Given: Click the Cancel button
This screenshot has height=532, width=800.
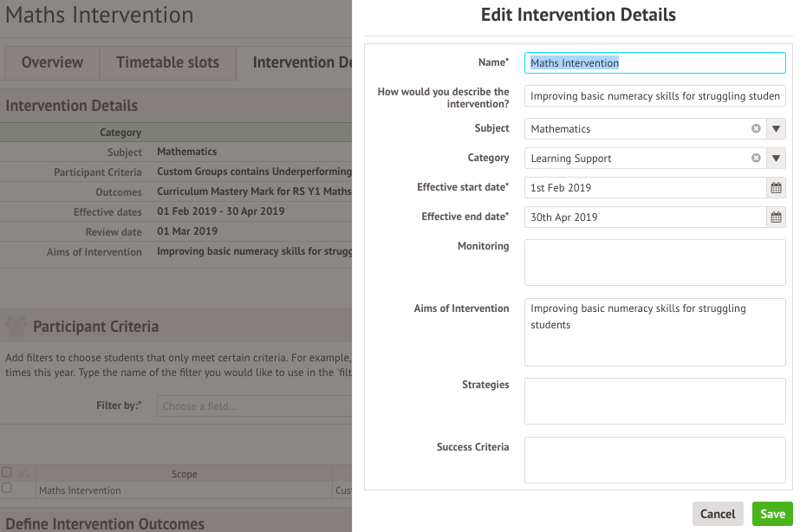Looking at the screenshot, I should (x=718, y=514).
